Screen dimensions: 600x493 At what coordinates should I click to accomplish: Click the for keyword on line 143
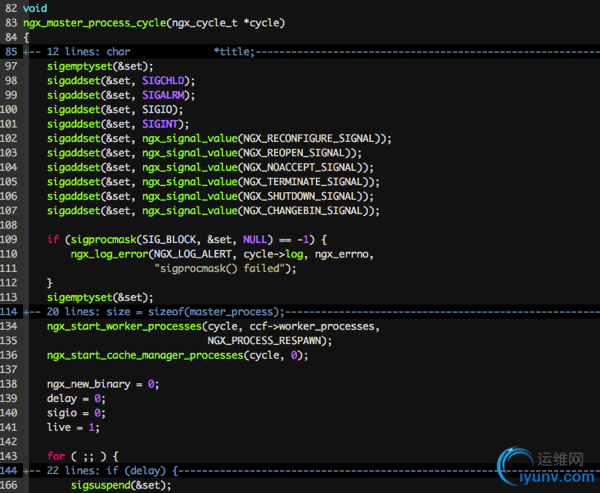coord(56,457)
